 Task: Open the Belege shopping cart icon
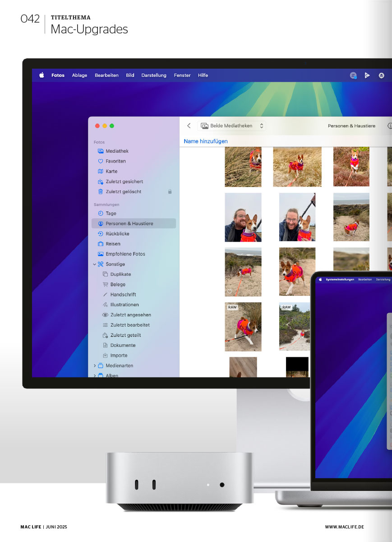point(105,285)
